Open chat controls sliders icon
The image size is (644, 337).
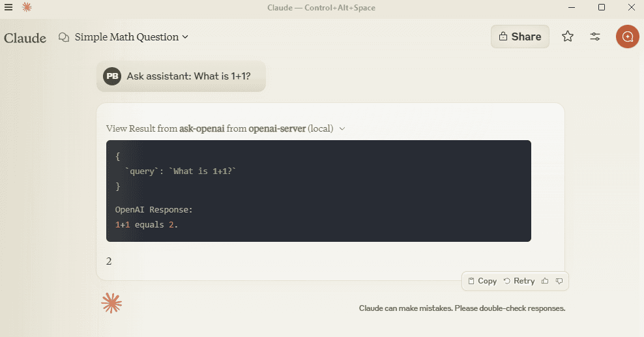(x=595, y=37)
